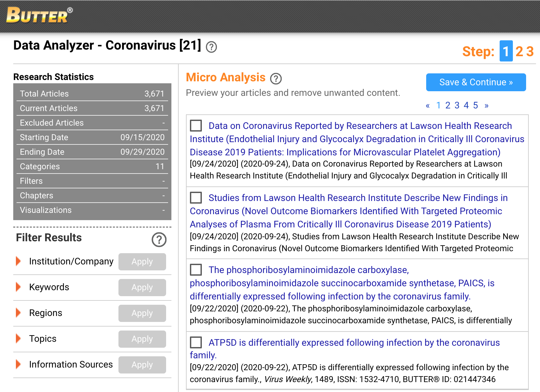The image size is (540, 392).
Task: Click the Current Articles row
Action: pos(92,108)
